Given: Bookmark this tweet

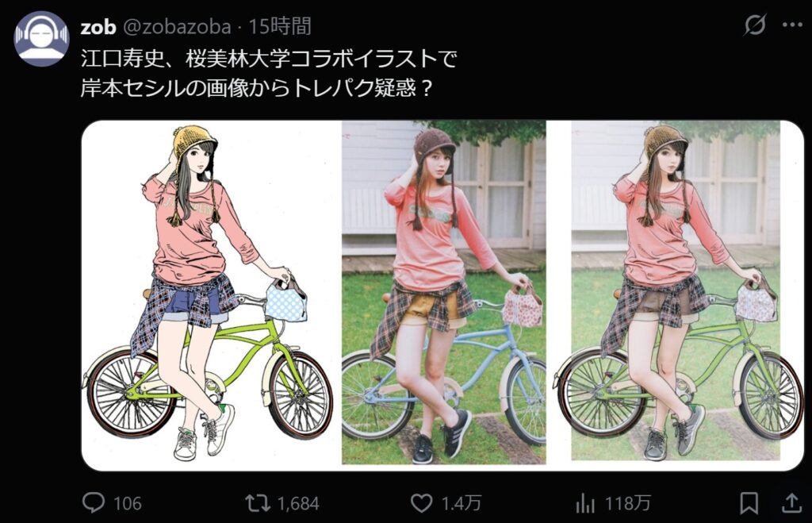Looking at the screenshot, I should coord(749,503).
